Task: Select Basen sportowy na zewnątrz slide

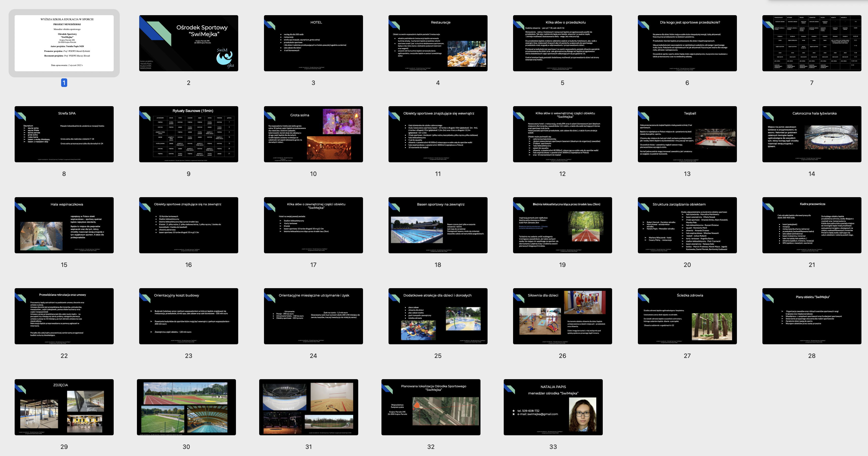Action: pos(438,225)
